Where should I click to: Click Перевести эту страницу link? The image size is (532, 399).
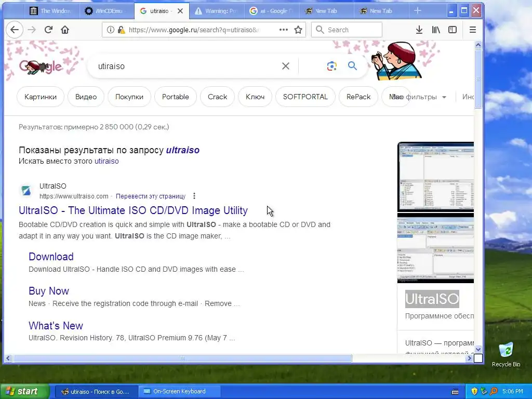[151, 196]
